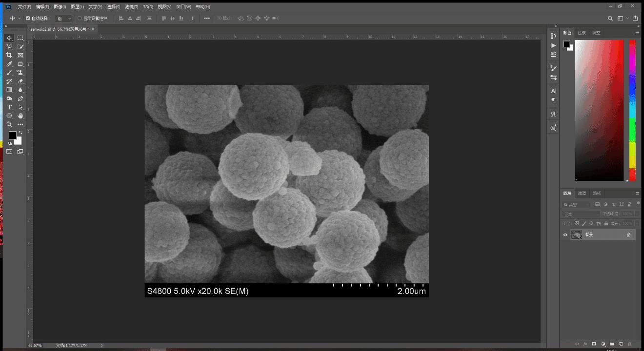
Task: Switch to the 通道 tab
Action: pyautogui.click(x=582, y=193)
